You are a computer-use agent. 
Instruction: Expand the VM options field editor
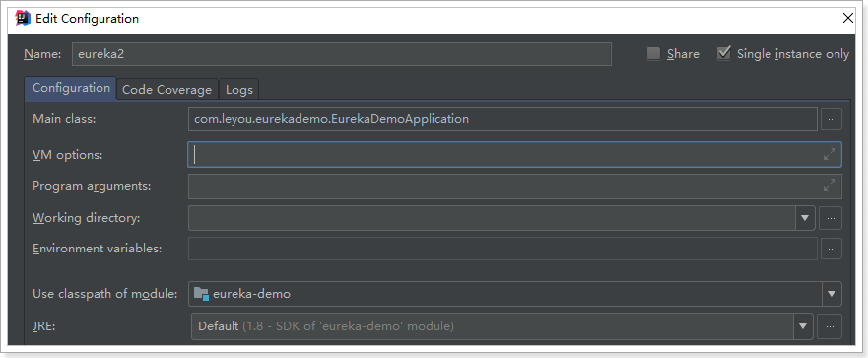click(829, 155)
